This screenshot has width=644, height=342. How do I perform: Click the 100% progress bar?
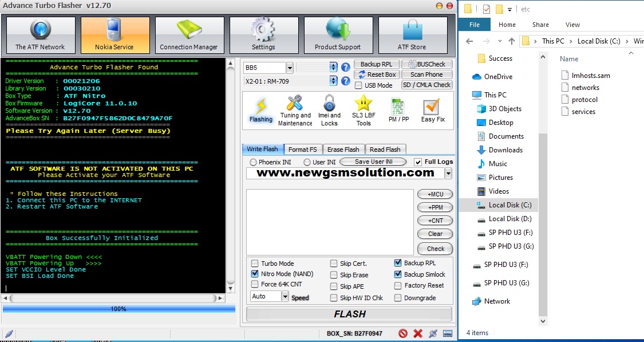click(x=118, y=309)
